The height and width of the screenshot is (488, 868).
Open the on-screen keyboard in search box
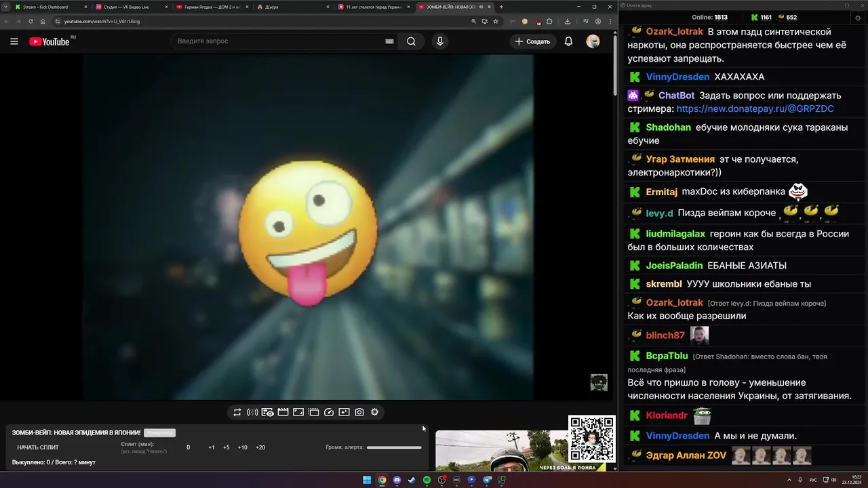point(389,41)
